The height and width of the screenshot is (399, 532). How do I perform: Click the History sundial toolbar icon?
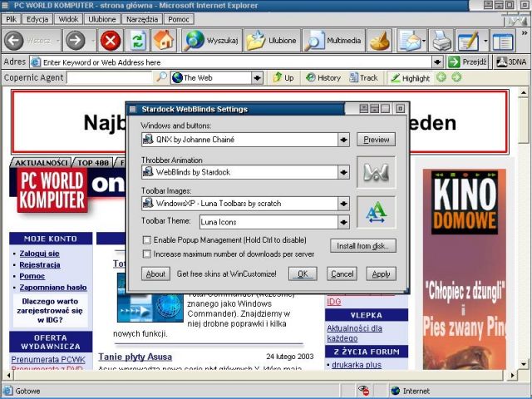coord(379,41)
